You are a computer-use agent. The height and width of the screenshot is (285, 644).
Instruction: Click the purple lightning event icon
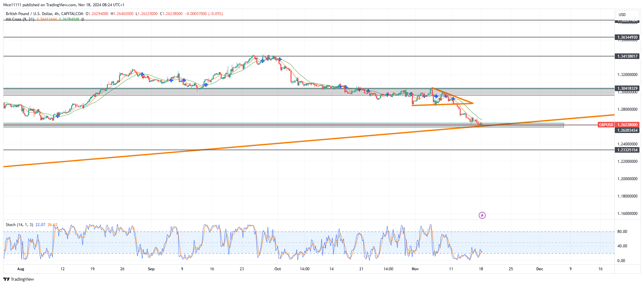click(482, 215)
